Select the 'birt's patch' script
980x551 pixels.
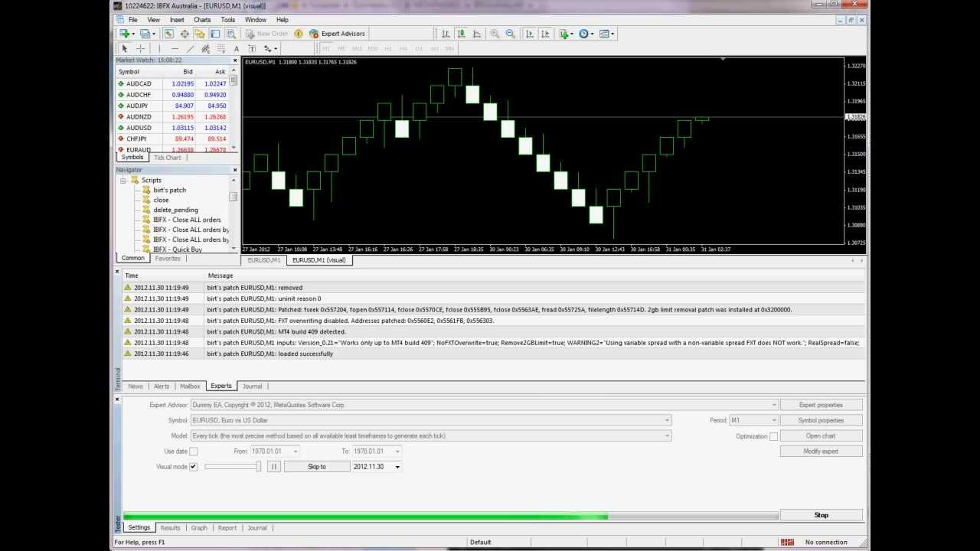tap(169, 190)
